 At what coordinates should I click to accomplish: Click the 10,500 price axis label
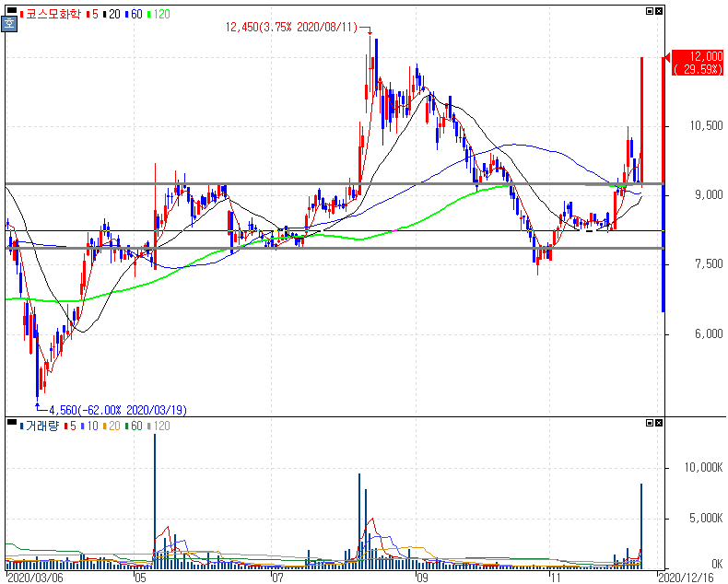point(706,126)
